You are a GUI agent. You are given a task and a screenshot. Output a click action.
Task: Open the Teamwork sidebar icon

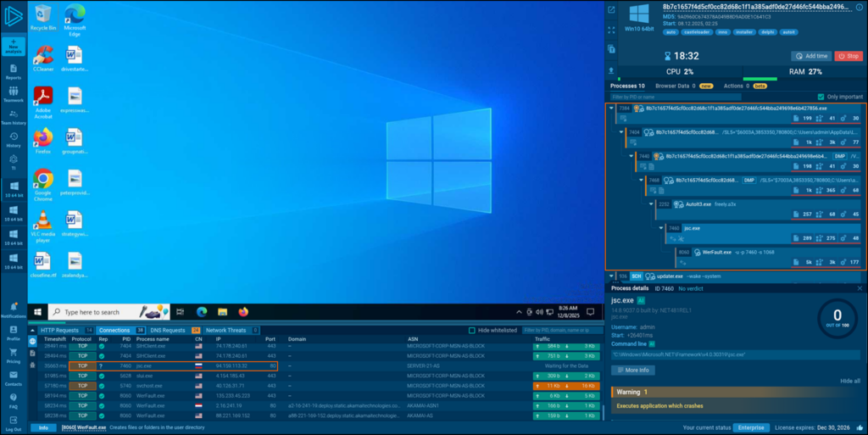click(13, 93)
